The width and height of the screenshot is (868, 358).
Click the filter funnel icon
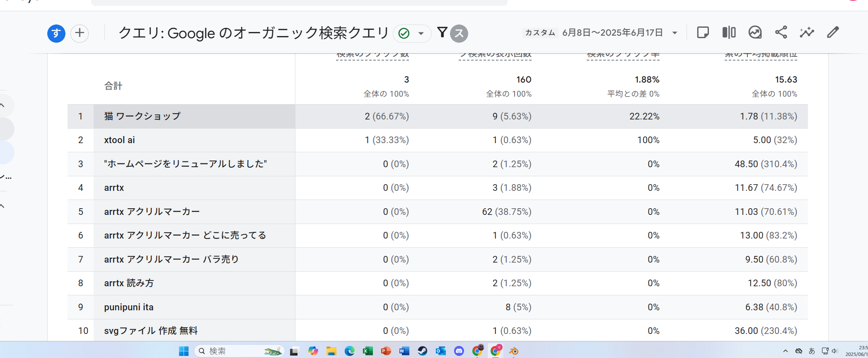coord(442,32)
